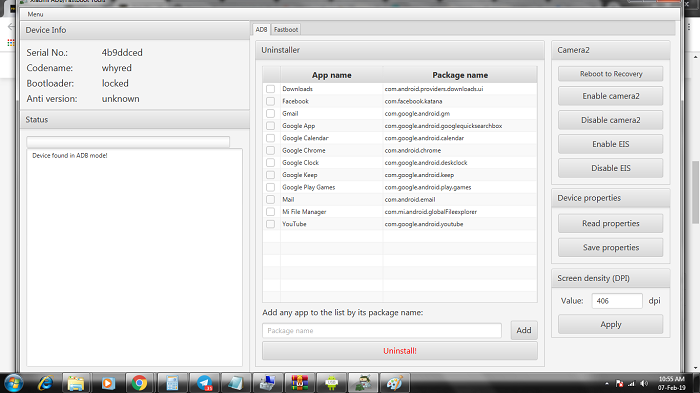Open the computer network taskbar icon
This screenshot has height=393, width=700.
coord(267,383)
